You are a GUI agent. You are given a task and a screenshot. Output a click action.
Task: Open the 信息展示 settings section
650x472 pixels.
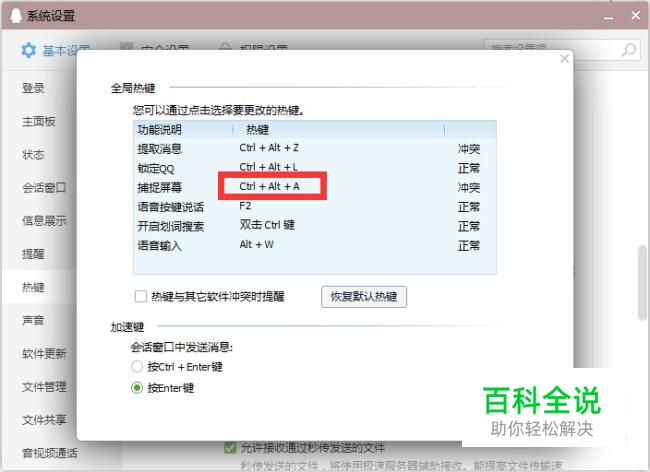44,221
